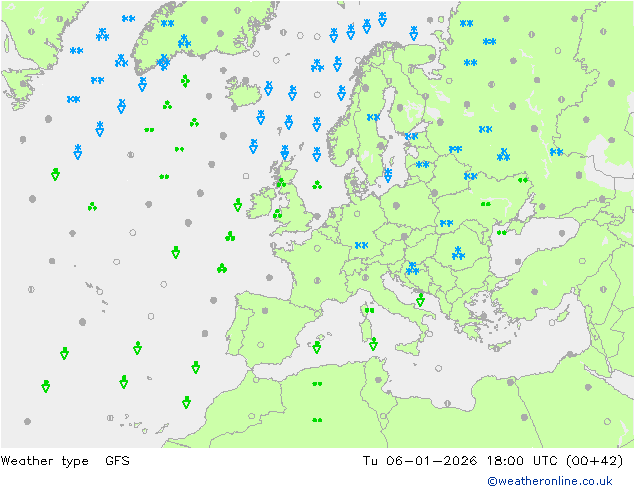Select the grey cloud marker over Poland
634x490 pixels.
(396, 206)
